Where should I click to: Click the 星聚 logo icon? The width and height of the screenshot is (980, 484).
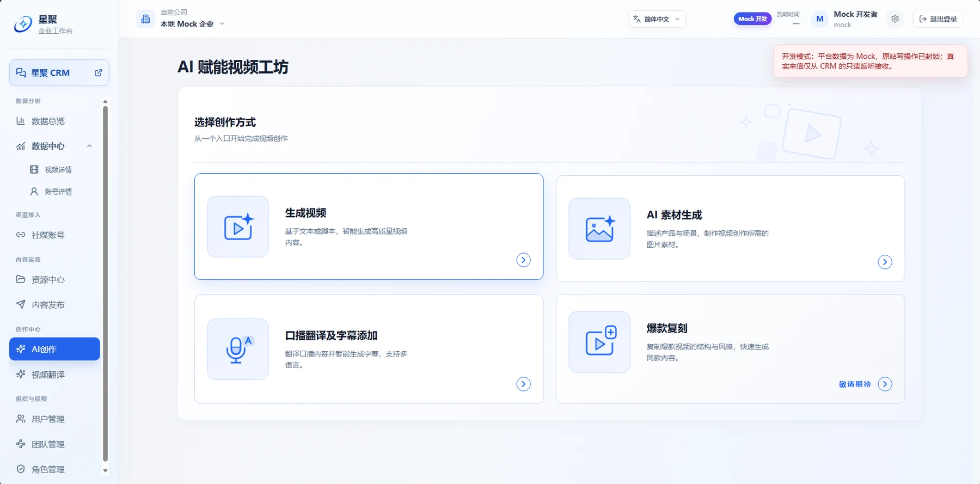tap(23, 24)
